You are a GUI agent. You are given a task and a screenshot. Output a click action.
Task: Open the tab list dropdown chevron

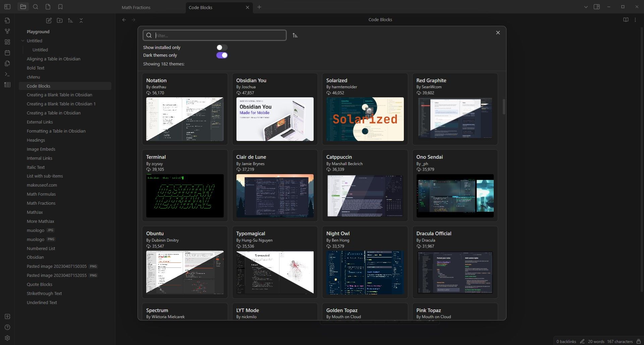(x=586, y=7)
